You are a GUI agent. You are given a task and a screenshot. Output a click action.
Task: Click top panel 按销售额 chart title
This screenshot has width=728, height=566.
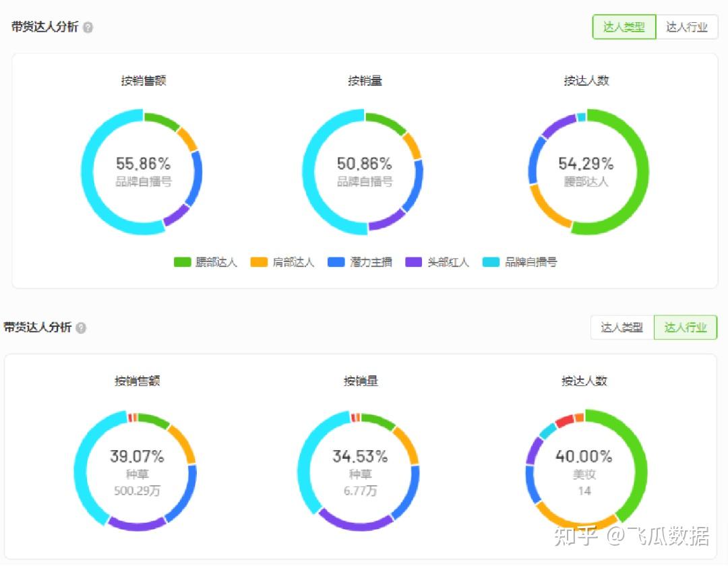click(x=144, y=81)
